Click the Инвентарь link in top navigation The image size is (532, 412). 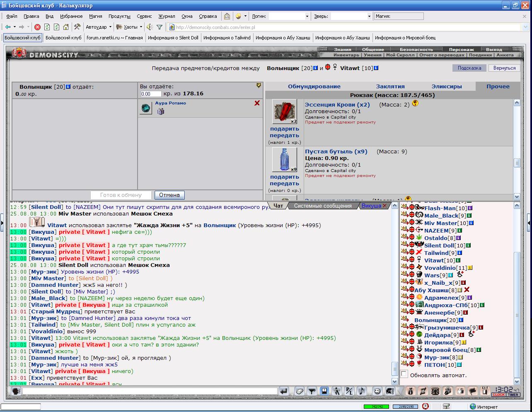(x=346, y=55)
